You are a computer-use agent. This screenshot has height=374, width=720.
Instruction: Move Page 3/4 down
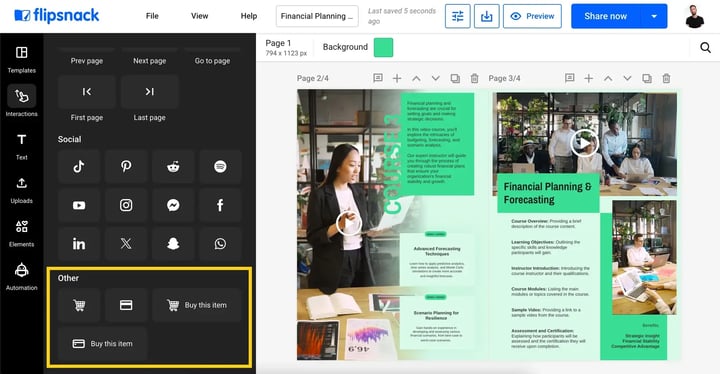tap(627, 78)
